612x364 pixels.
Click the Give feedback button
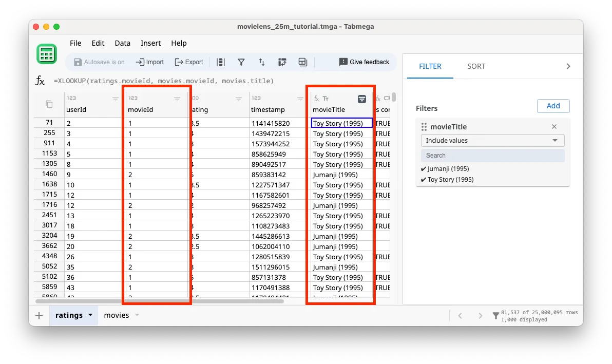pyautogui.click(x=364, y=62)
